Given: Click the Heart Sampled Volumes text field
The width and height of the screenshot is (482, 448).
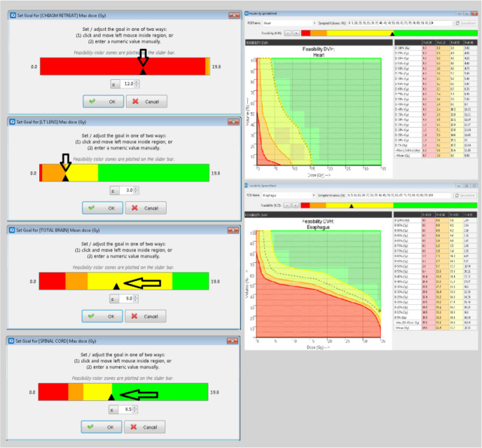Looking at the screenshot, I should (392, 22).
